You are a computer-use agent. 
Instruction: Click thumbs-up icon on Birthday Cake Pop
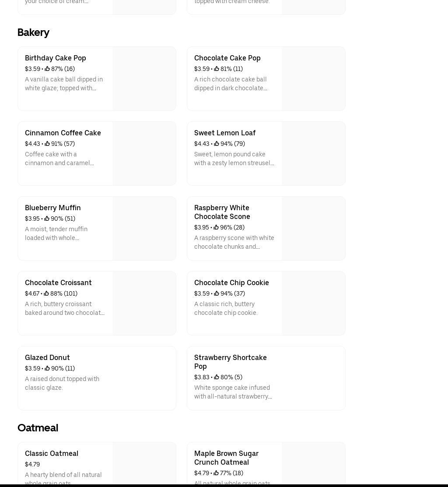pyautogui.click(x=47, y=69)
